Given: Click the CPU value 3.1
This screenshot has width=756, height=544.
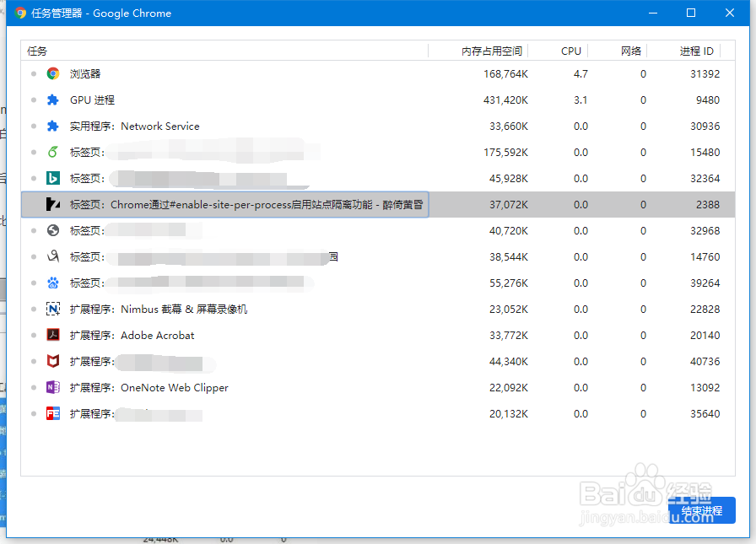Looking at the screenshot, I should point(580,100).
